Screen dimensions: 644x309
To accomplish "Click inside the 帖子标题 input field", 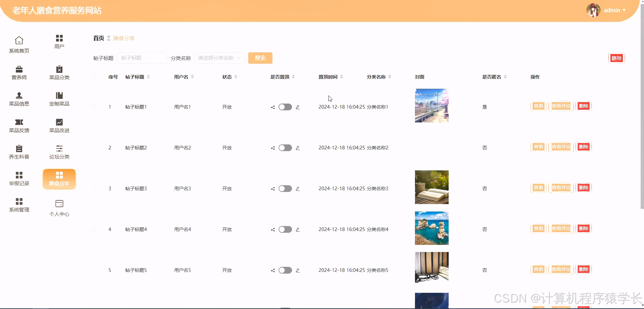I will (142, 58).
